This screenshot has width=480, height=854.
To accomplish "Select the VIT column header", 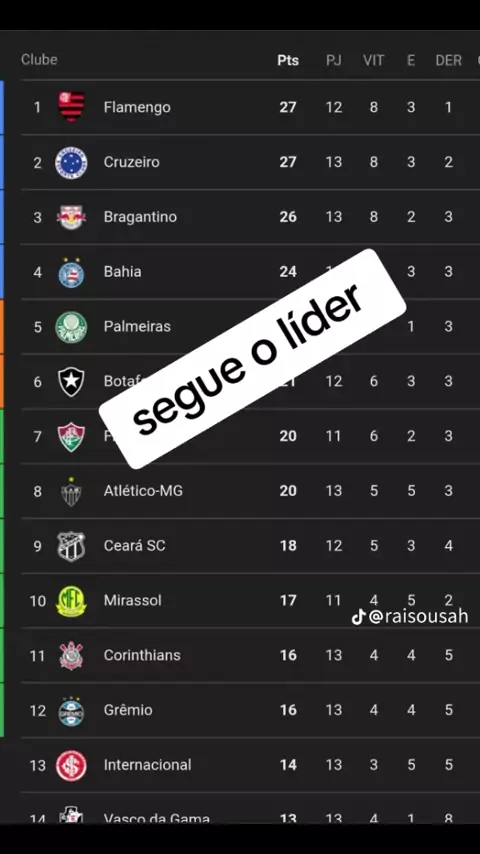I will pyautogui.click(x=373, y=60).
